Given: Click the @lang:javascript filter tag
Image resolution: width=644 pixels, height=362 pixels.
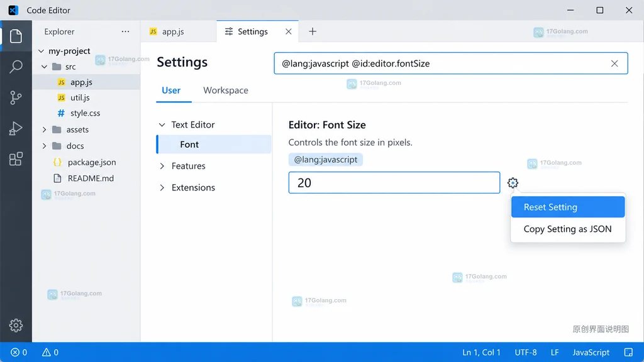Looking at the screenshot, I should (326, 160).
